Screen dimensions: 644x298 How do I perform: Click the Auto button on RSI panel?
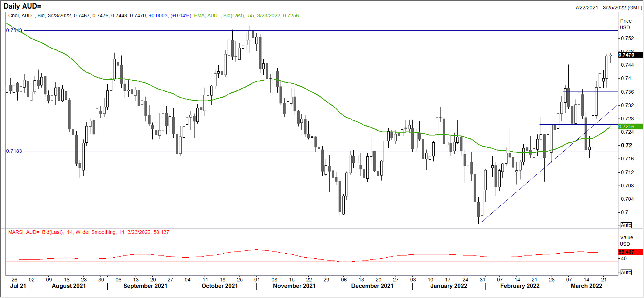(626, 272)
